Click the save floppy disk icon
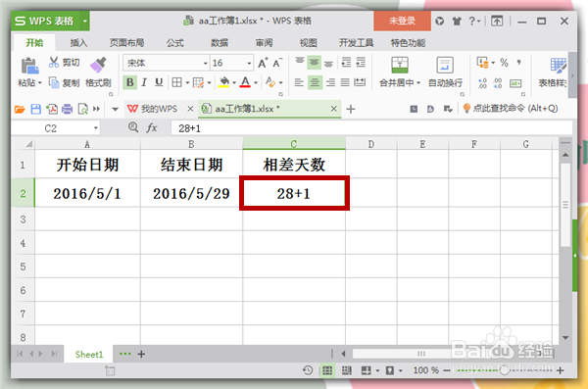Screen dimensions: 588x389 click(36, 109)
